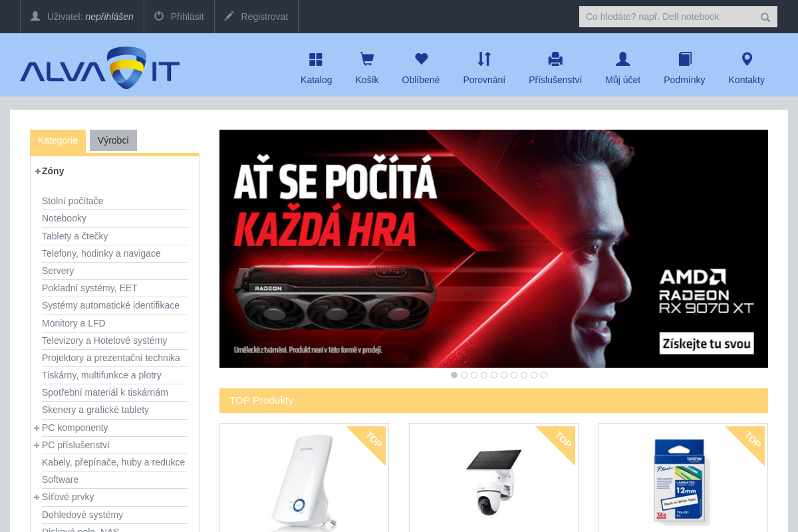This screenshot has width=798, height=532.
Task: Open Kabely, přepínače, huby a redukce
Action: tap(114, 462)
